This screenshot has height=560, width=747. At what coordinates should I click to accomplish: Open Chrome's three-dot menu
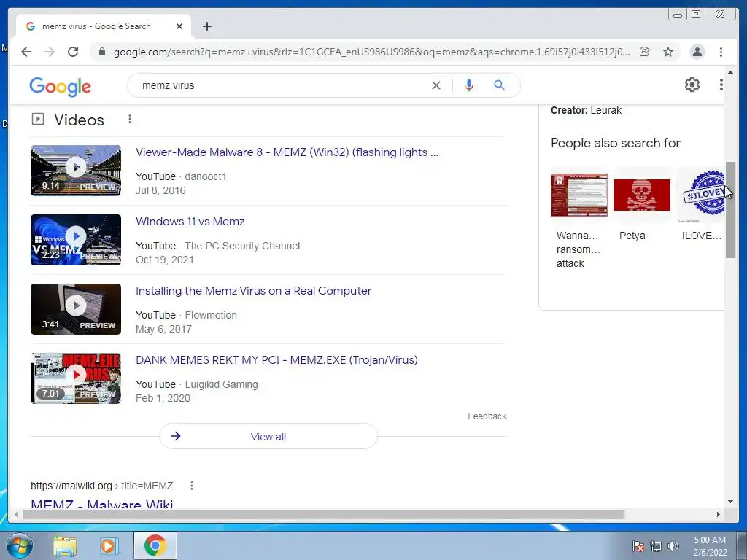[721, 52]
